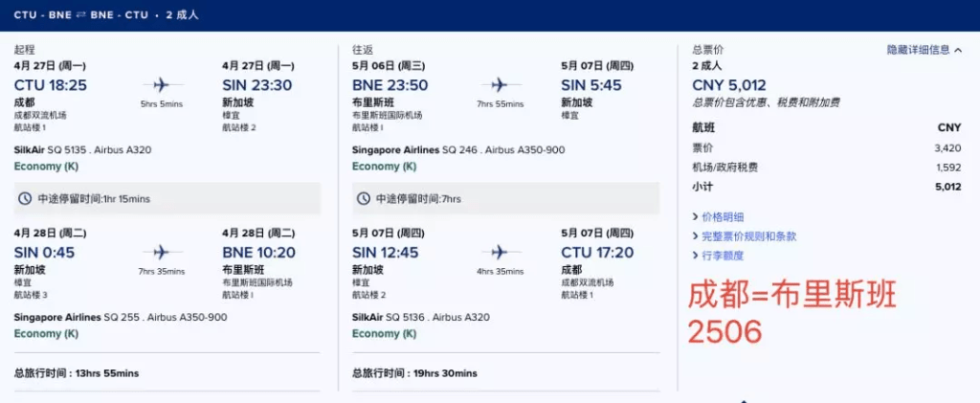The height and width of the screenshot is (403, 980).
Task: Click the plane icon for CTU to SIN flight
Action: 161,84
